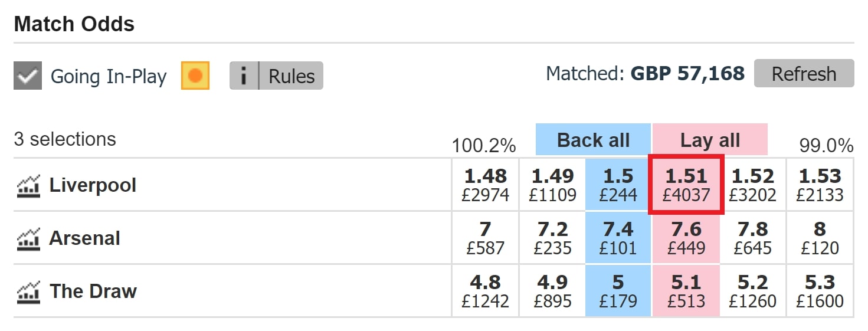Select The Draw 5.3 lay price
This screenshot has height=331, width=868.
pos(820,291)
